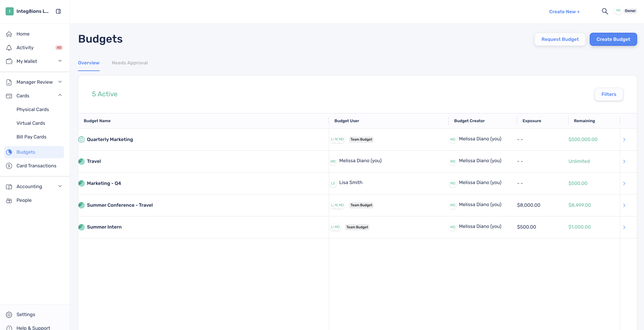Expand the My Wallet chevron
Screen dimensions: 644x330
(x=60, y=61)
